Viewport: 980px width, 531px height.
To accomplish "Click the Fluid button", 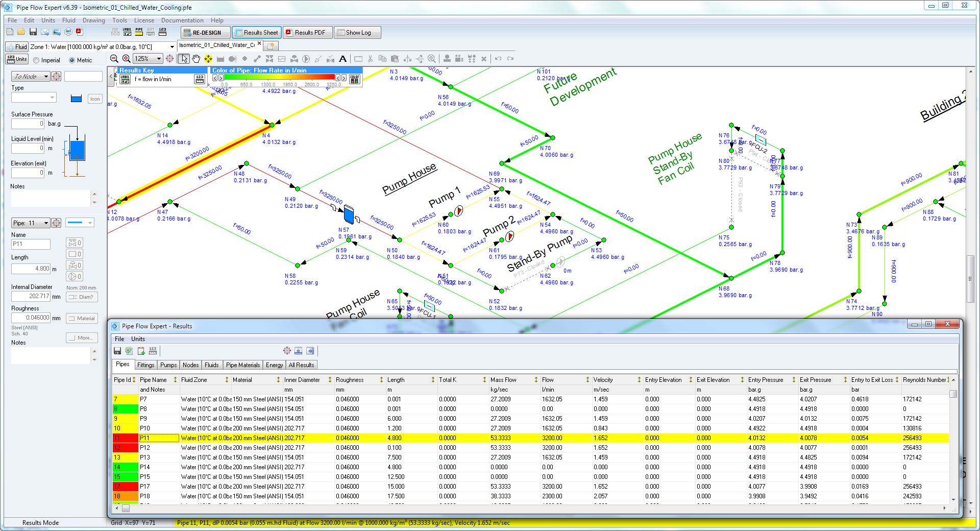I will [17, 46].
